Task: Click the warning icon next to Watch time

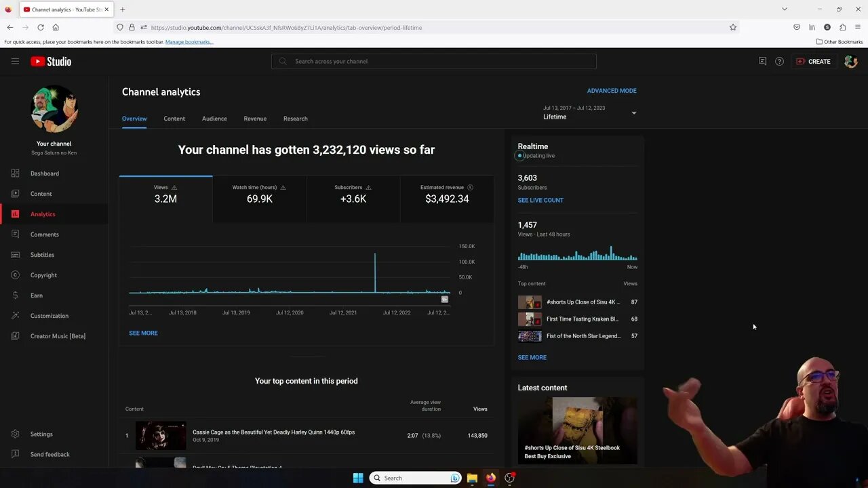Action: click(283, 188)
